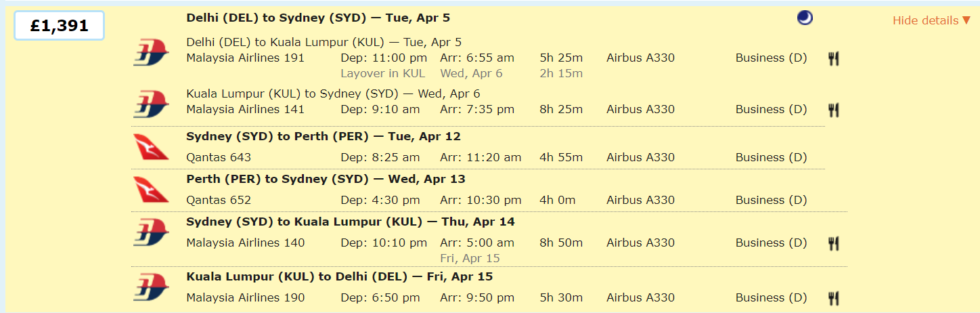Click Malaysia Airlines logo for flight 140
This screenshot has width=980, height=313.
coord(151,232)
